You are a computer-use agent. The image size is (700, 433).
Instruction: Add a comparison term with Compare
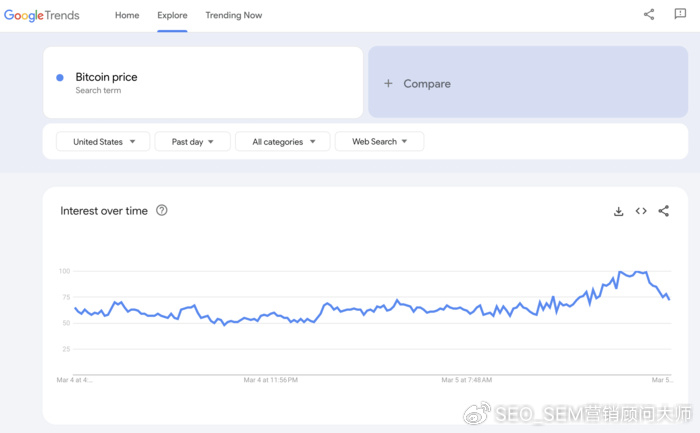pyautogui.click(x=528, y=82)
